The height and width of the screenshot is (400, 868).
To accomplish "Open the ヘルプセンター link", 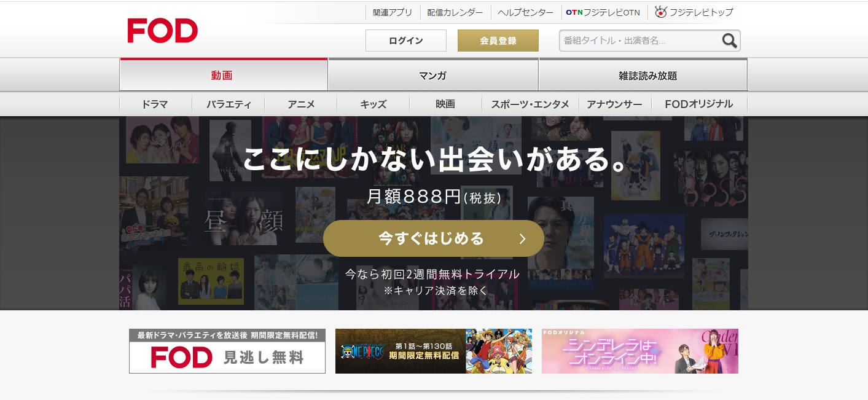I will 526,12.
